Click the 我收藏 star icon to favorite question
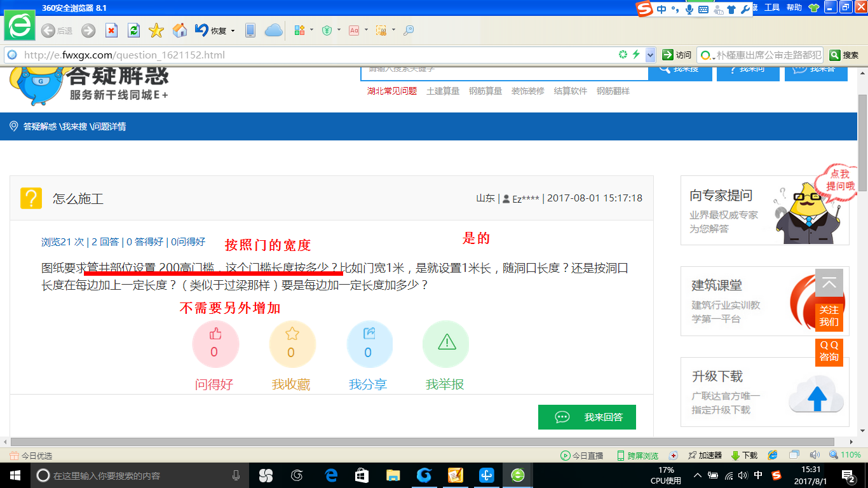The height and width of the screenshot is (488, 868). click(292, 343)
